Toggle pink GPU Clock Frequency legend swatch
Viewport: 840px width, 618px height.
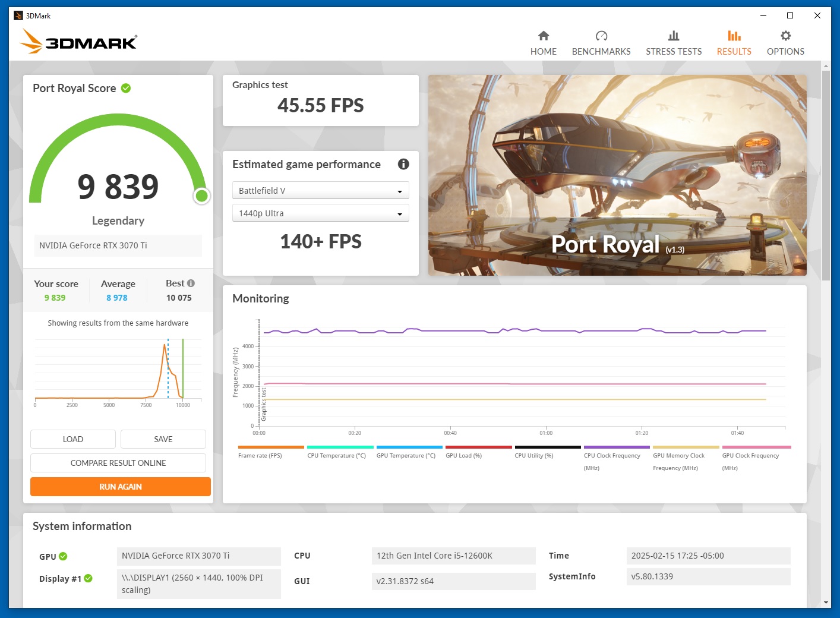point(757,447)
